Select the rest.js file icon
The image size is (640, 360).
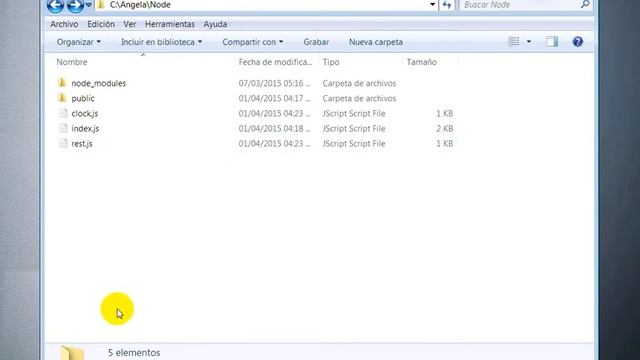(x=63, y=143)
